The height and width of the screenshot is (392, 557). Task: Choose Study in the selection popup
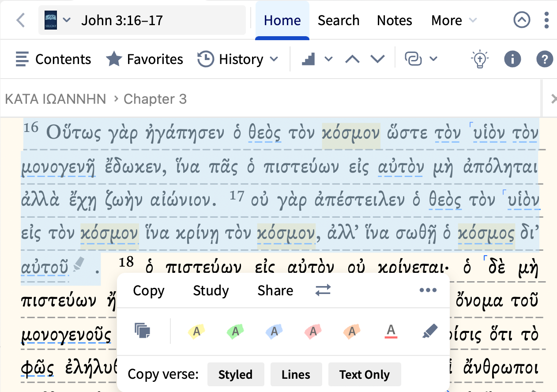point(211,290)
